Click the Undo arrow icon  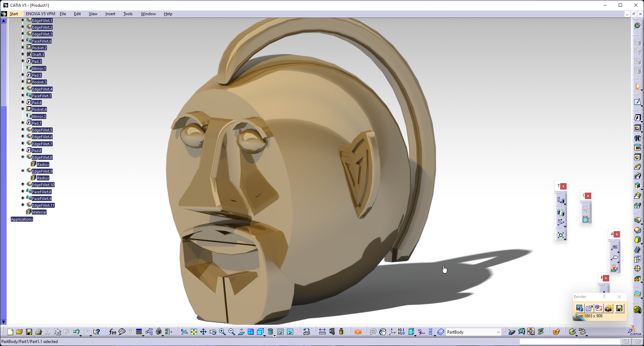coord(76,332)
